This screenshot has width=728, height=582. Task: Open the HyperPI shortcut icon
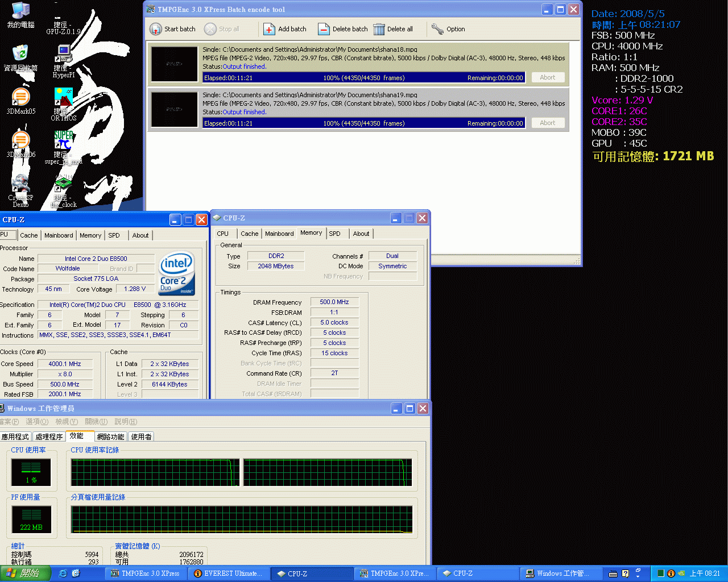[x=63, y=62]
